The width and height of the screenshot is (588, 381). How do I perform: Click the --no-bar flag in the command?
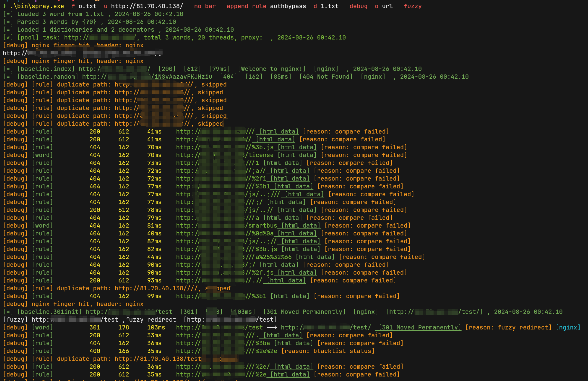coord(201,6)
